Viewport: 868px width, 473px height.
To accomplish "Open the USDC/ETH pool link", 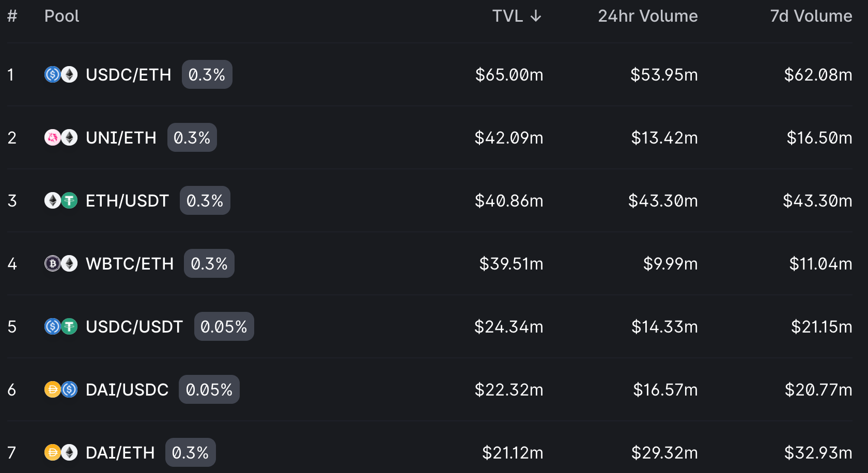I will point(128,75).
